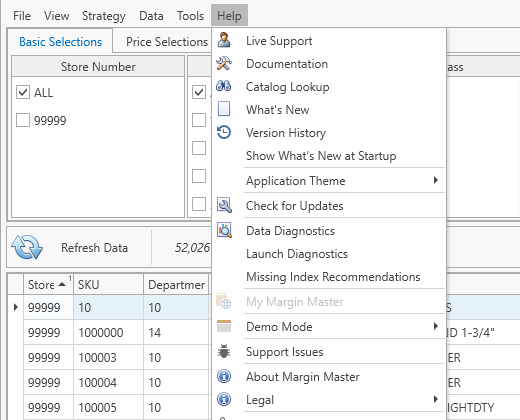Click the About Margin Master info icon
The image size is (520, 420).
pos(224,376)
